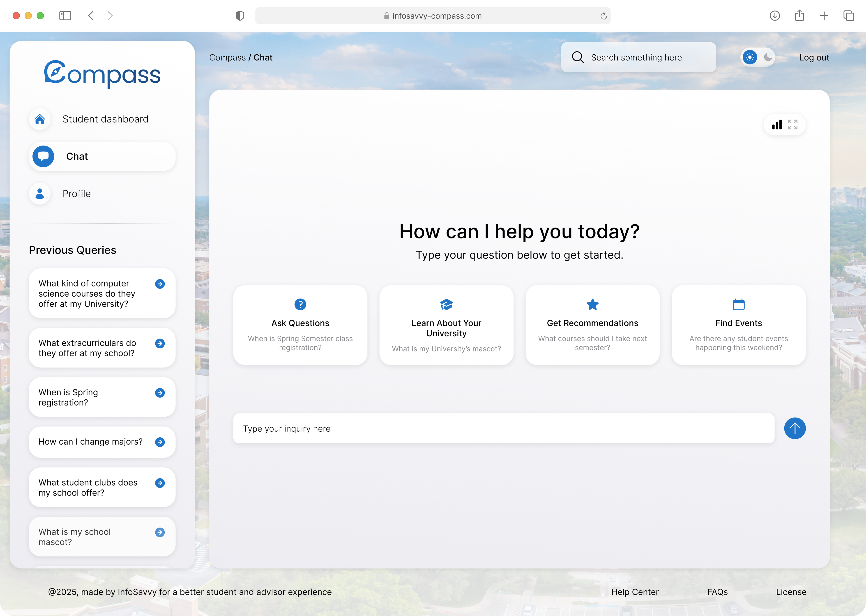
Task: Focus the 'Type your inquiry here' field
Action: click(x=504, y=428)
